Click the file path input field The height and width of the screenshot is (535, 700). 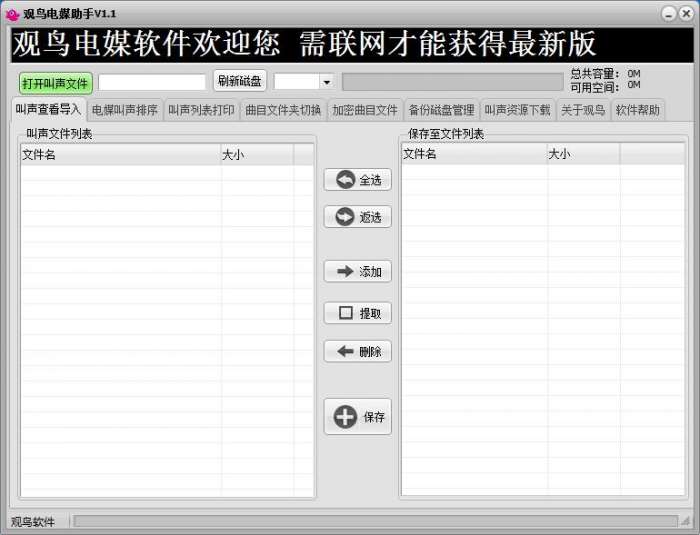pos(152,82)
